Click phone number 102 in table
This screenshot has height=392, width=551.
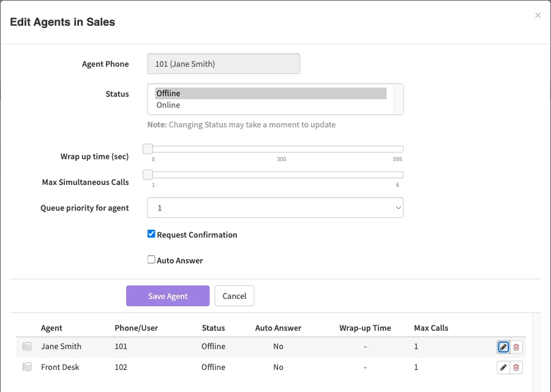pyautogui.click(x=121, y=367)
